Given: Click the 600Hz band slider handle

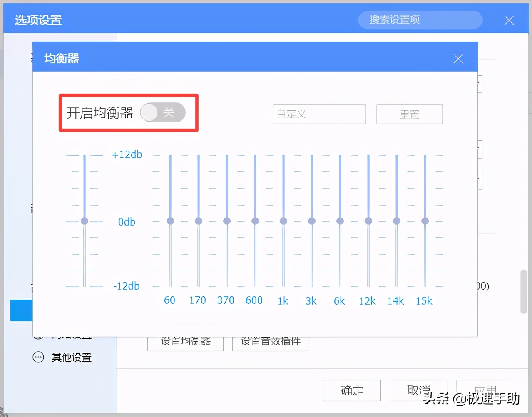Looking at the screenshot, I should [x=255, y=221].
